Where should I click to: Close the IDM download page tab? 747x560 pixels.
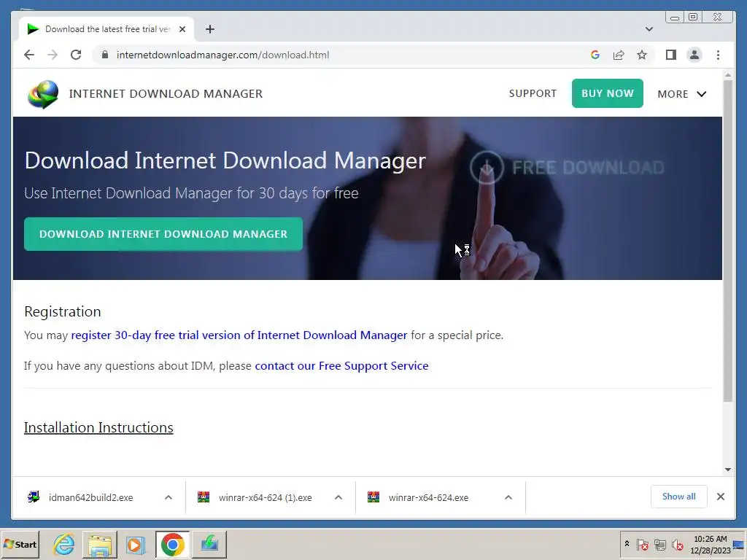182,29
